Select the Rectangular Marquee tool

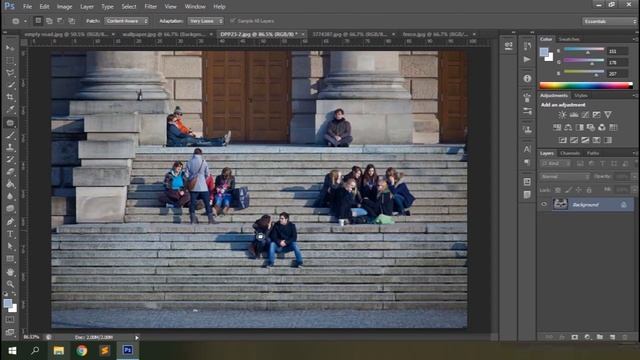[10, 60]
